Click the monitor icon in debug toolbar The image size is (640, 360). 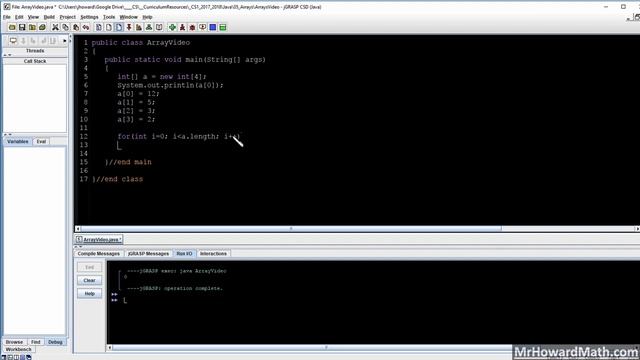click(x=13, y=40)
